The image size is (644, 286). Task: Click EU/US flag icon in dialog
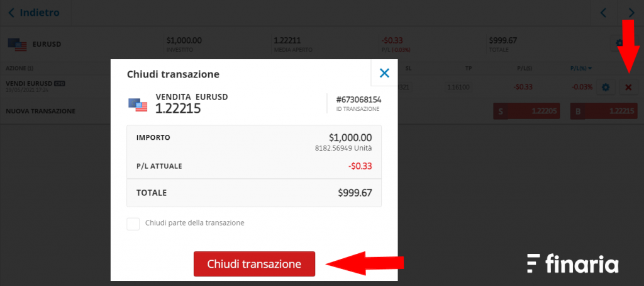pos(138,105)
